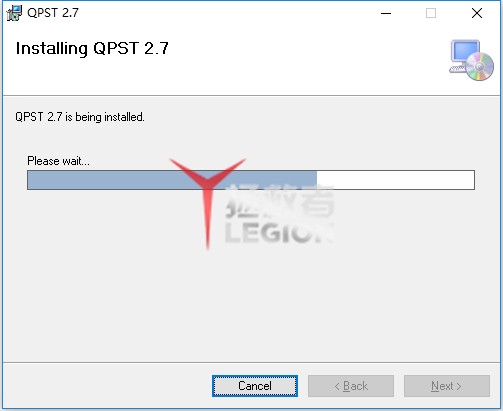
Task: Click the CD disc in the header graphic
Action: coord(480,66)
